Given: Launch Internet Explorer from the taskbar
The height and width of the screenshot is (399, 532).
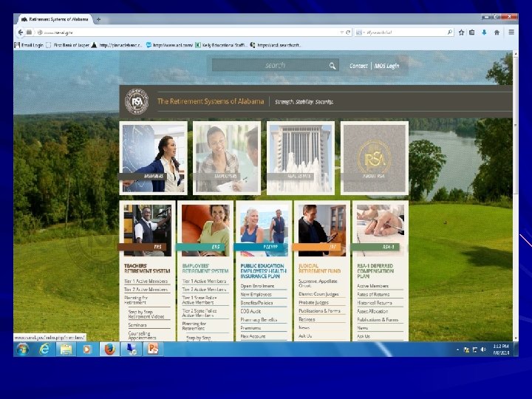Looking at the screenshot, I should [x=44, y=349].
